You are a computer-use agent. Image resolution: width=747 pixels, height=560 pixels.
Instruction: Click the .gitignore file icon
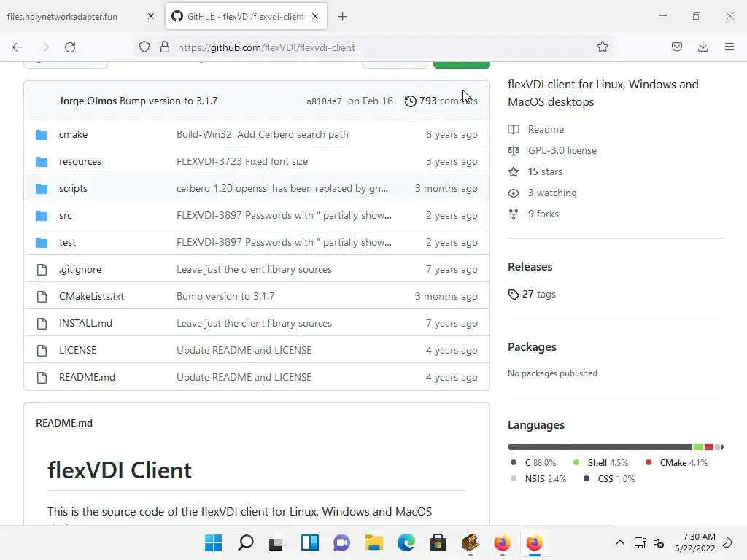(42, 270)
